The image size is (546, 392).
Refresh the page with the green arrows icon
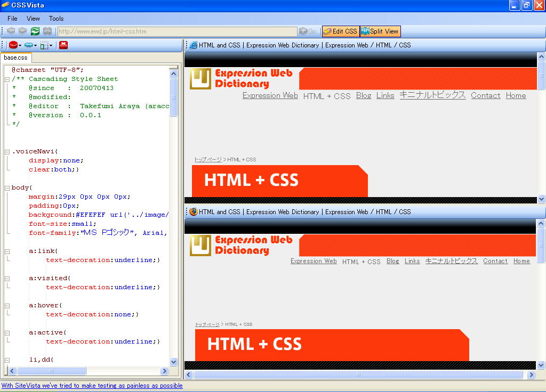pos(35,31)
